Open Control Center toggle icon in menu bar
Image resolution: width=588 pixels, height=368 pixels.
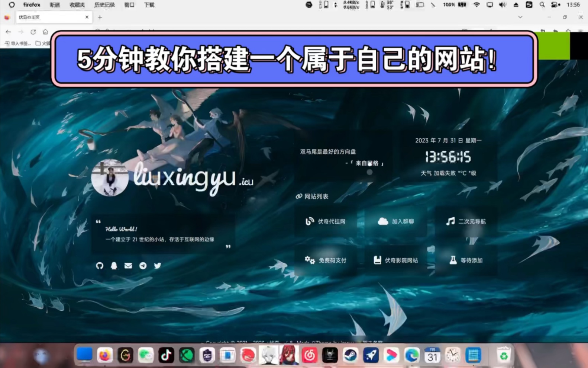(556, 5)
